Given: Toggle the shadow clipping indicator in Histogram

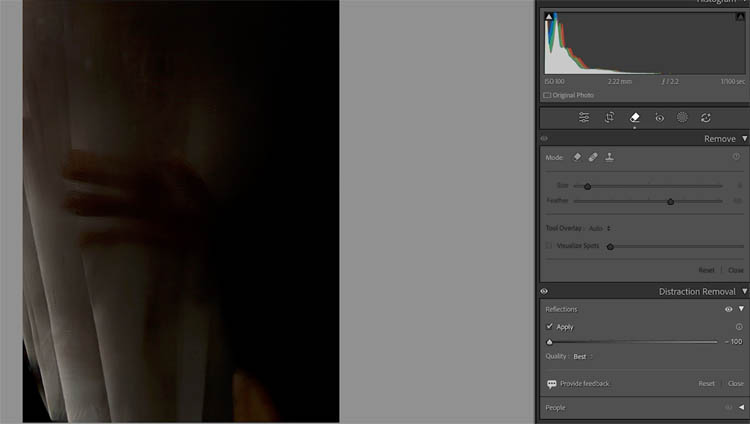Looking at the screenshot, I should 549,17.
